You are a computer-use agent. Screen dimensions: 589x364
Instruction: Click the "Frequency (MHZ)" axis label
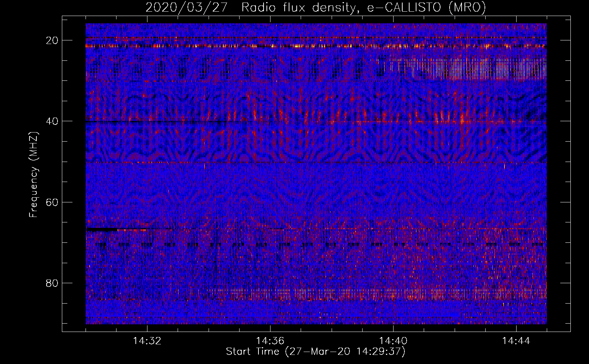coord(33,175)
